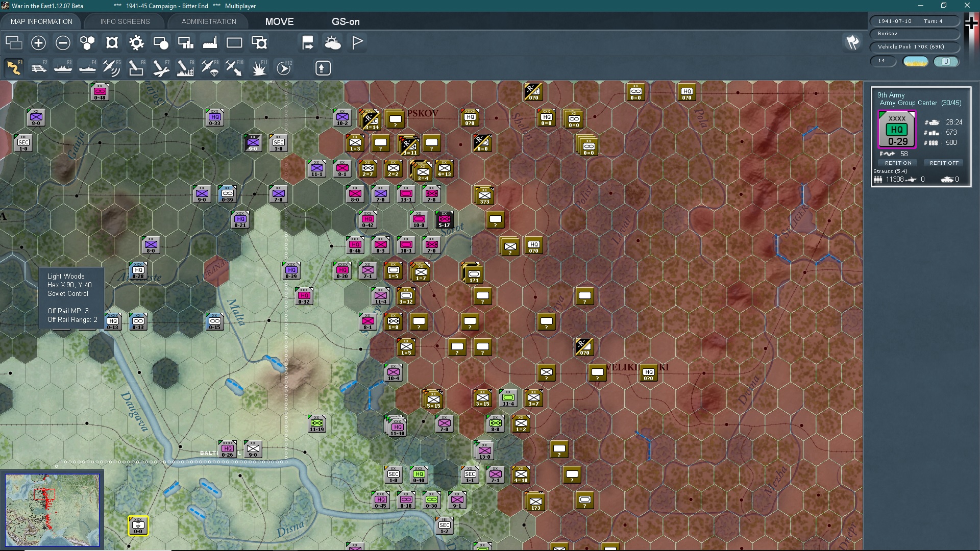Select the F9 air transport mode icon
This screenshot has height=551, width=980.
point(210,68)
